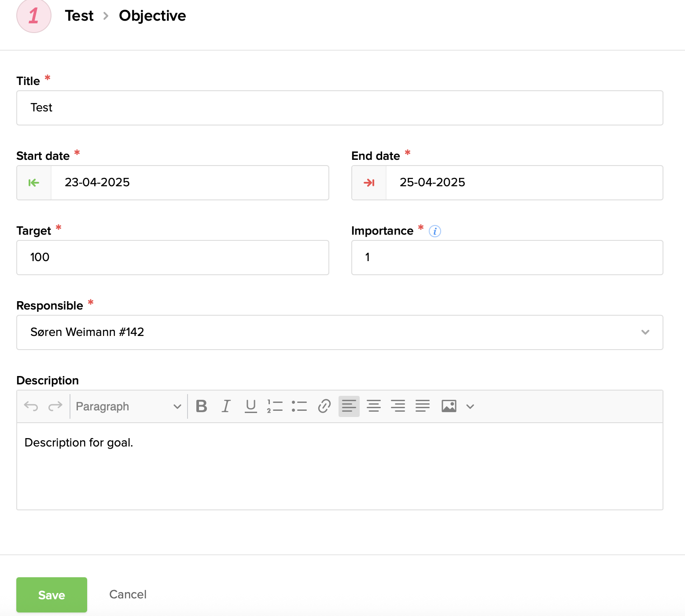685x616 pixels.
Task: Redo the last editor action
Action: (x=55, y=406)
